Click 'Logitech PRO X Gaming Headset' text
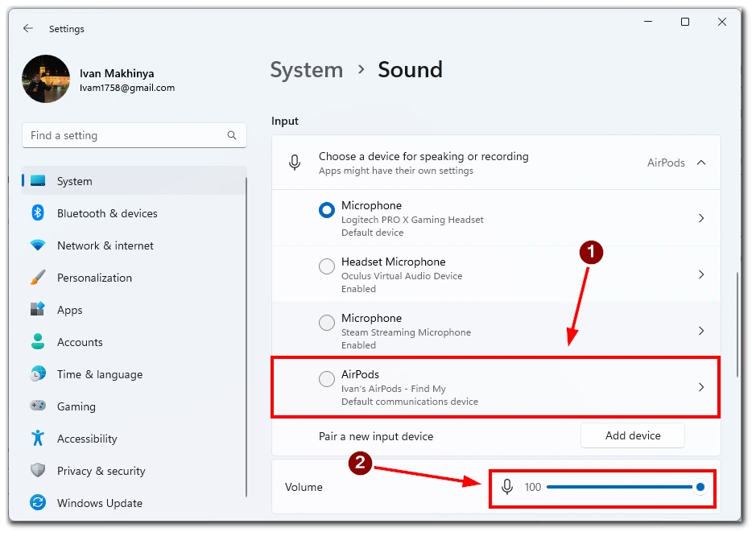The image size is (756, 536). (412, 220)
